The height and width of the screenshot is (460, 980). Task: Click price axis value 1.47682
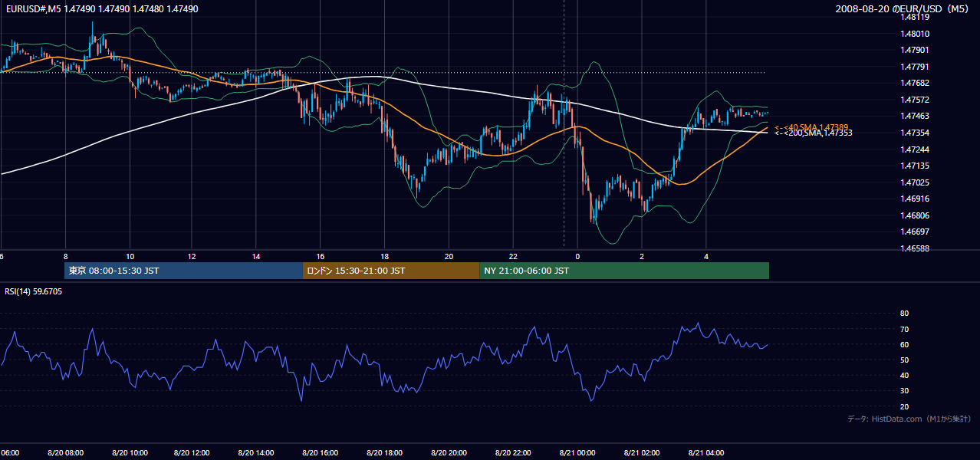(916, 83)
